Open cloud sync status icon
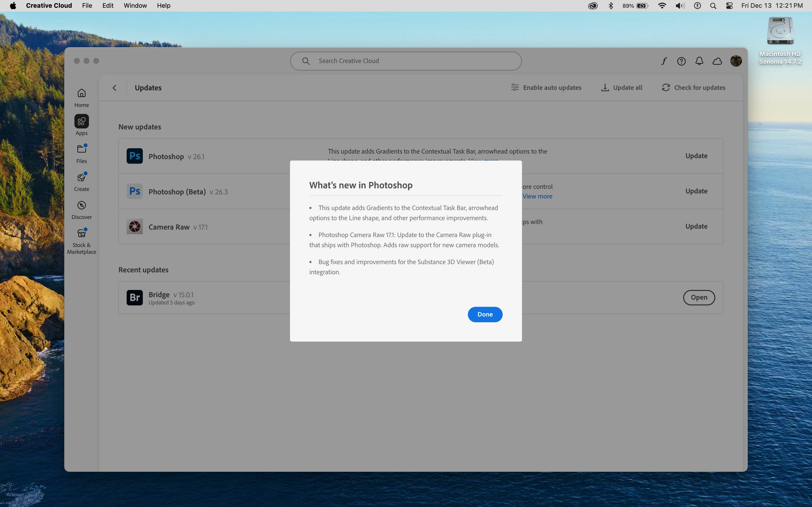This screenshot has height=507, width=812. [717, 61]
